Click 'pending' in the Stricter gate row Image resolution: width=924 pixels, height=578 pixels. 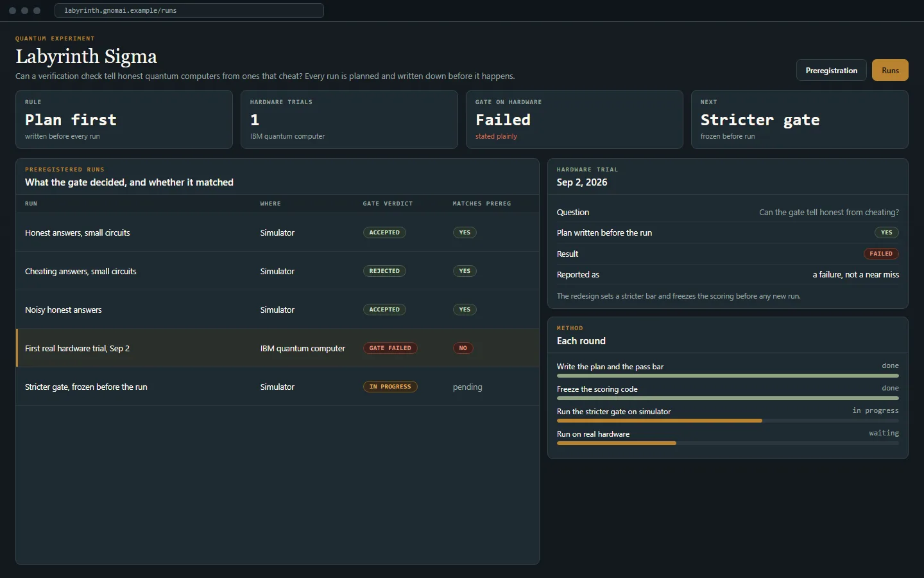tap(467, 387)
